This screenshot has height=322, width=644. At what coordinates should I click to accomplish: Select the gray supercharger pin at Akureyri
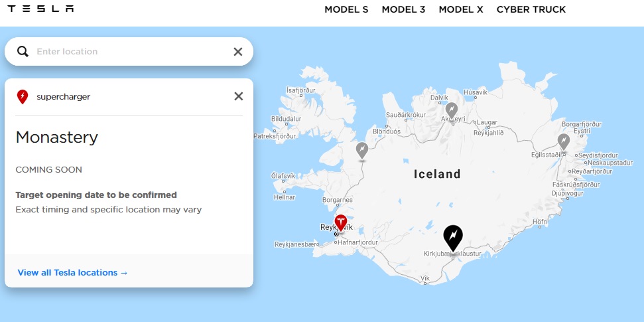click(x=452, y=111)
